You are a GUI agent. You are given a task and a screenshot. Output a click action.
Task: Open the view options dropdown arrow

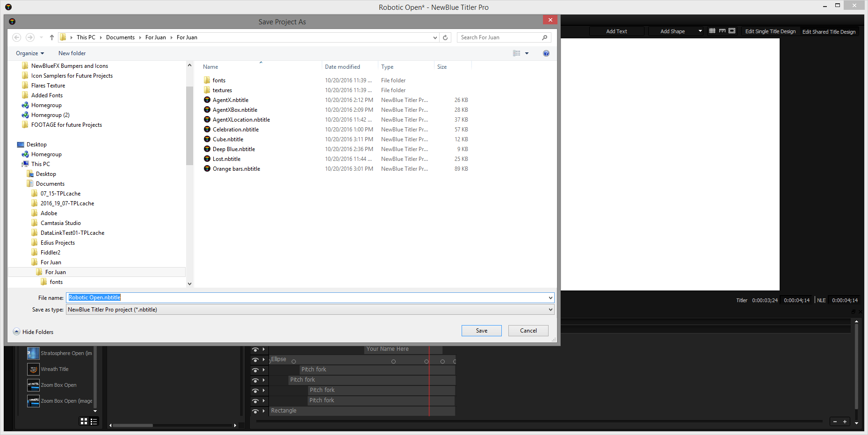point(527,53)
